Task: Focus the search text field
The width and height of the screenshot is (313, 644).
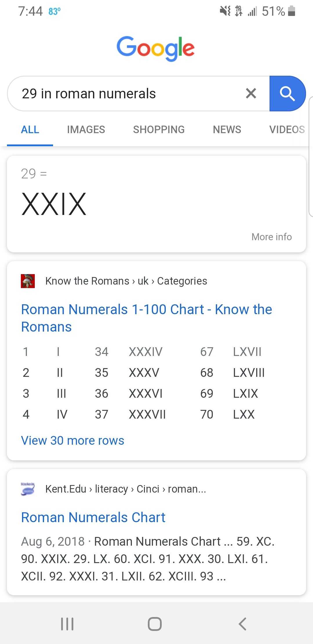Action: (x=128, y=93)
